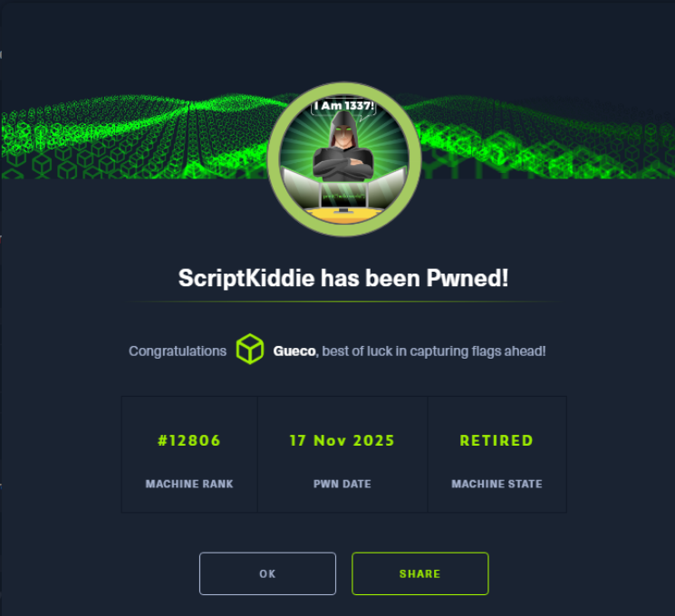Click the OK button
The image size is (675, 616).
tap(267, 573)
